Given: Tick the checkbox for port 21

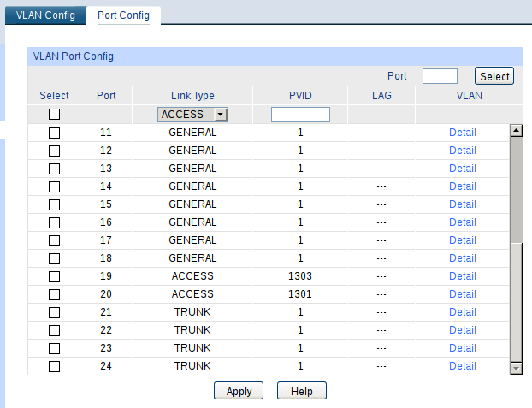Looking at the screenshot, I should 54,312.
